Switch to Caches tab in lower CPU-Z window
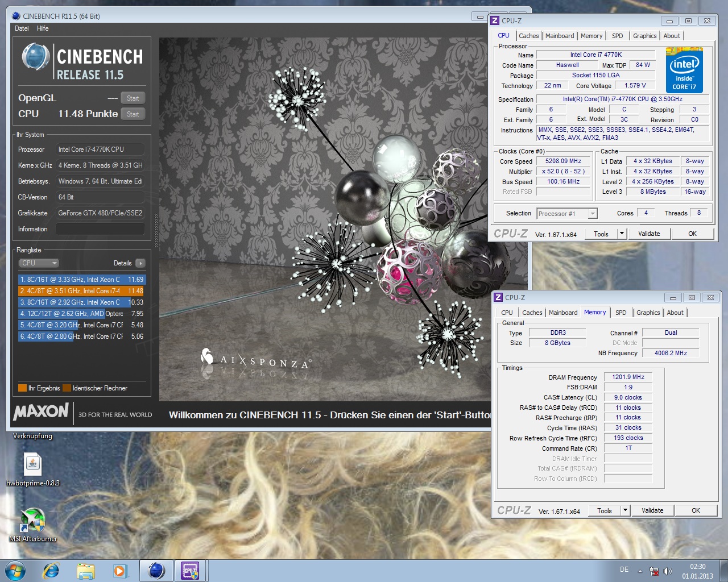The width and height of the screenshot is (728, 582). point(532,313)
